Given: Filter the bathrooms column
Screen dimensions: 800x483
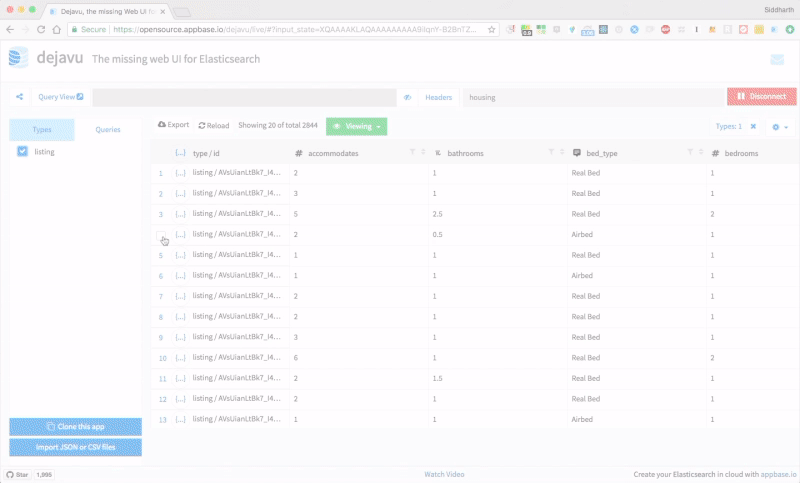Looking at the screenshot, I should pyautogui.click(x=551, y=152).
